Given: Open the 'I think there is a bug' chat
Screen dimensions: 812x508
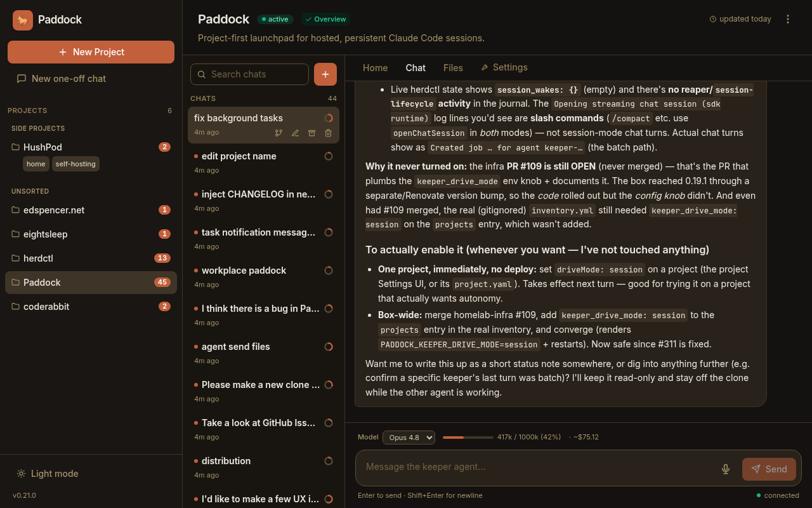Looking at the screenshot, I should pos(263,316).
